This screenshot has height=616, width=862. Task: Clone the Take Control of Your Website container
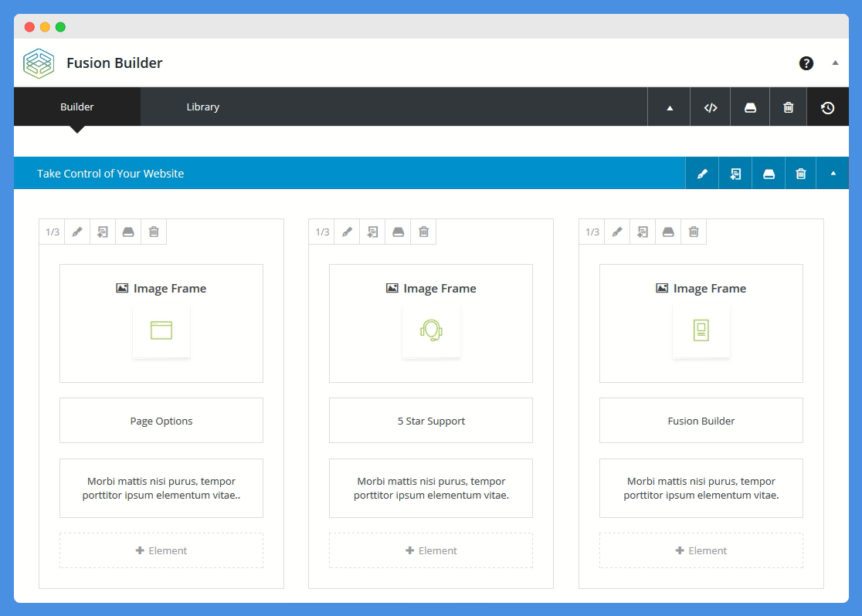pos(735,174)
